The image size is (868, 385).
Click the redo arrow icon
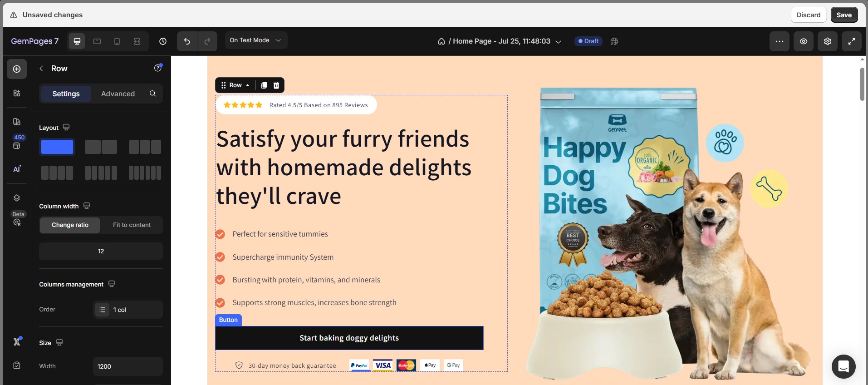[207, 41]
